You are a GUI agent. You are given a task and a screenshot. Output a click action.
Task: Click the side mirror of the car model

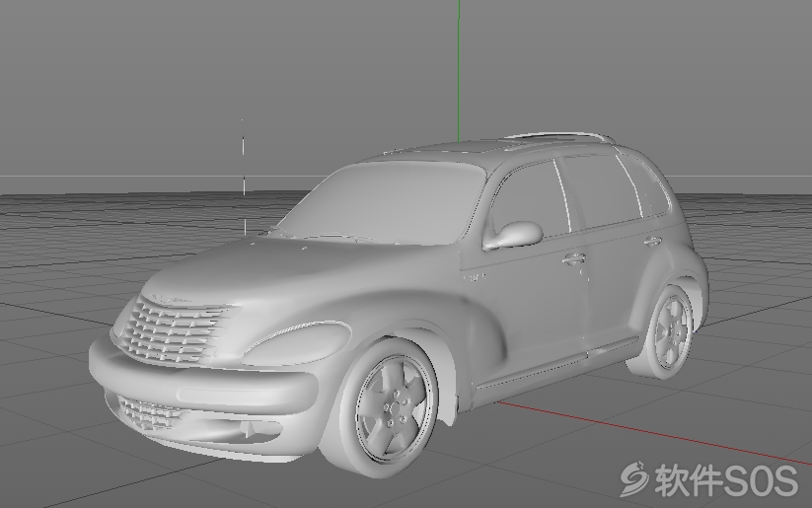coord(512,236)
